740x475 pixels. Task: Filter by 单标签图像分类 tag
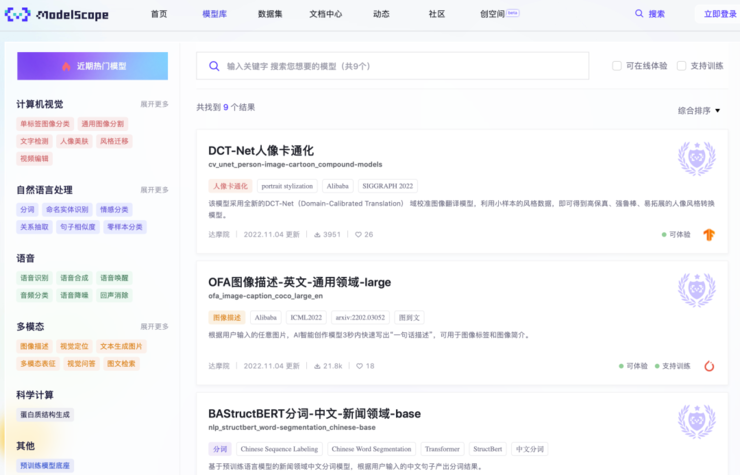coord(45,124)
